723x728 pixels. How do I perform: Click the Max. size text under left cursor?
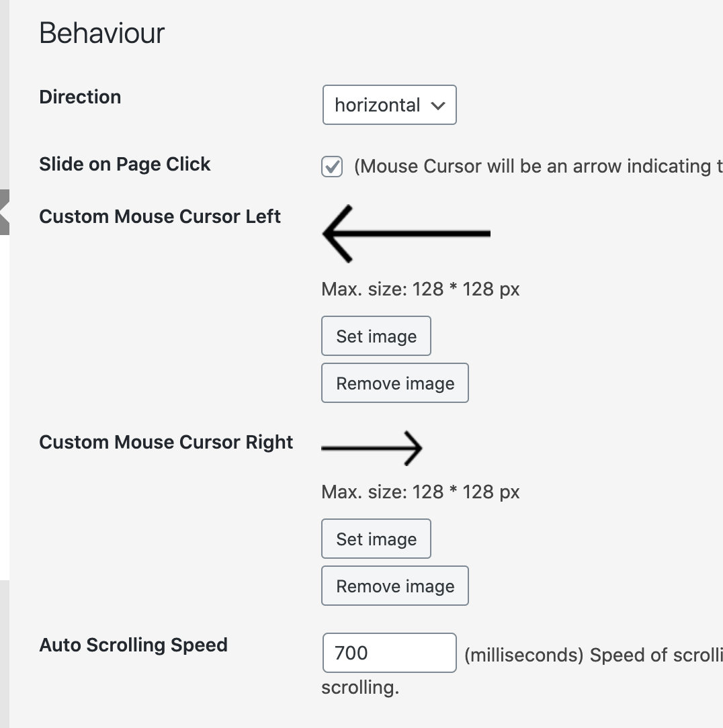(421, 289)
